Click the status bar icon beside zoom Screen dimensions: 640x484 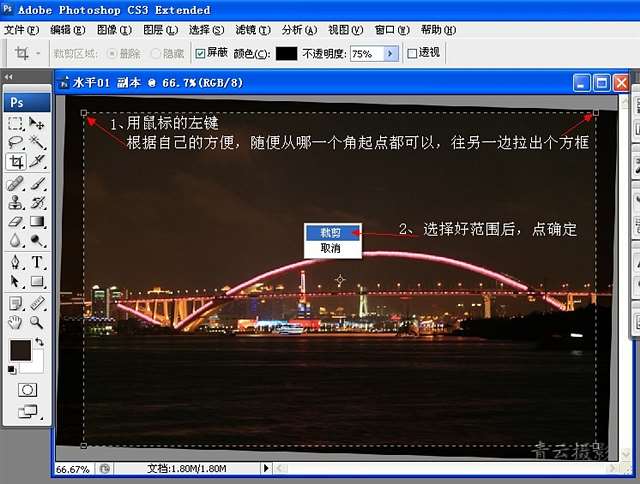click(104, 468)
